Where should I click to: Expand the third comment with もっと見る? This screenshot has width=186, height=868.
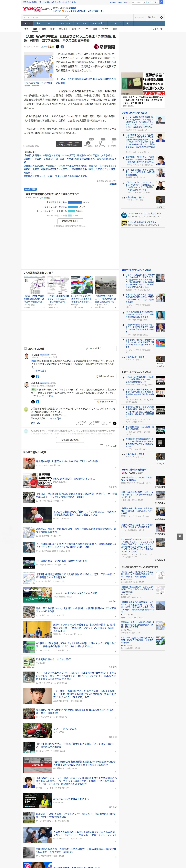[56, 419]
